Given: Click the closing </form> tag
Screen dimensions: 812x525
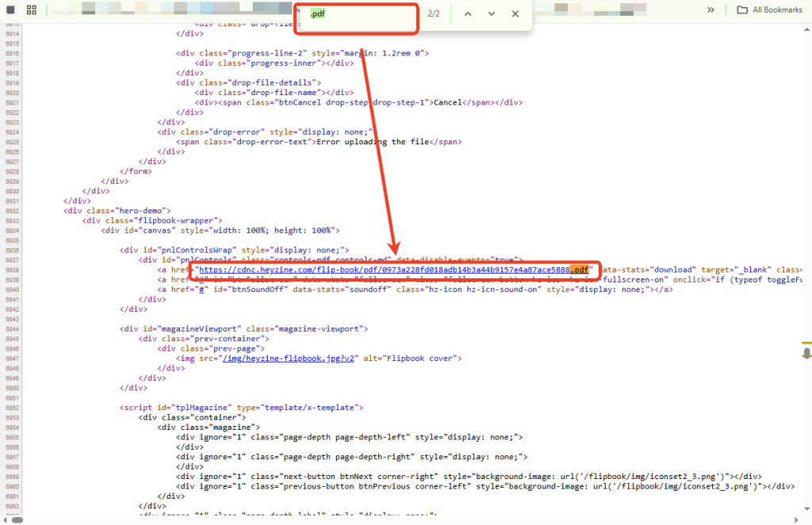Looking at the screenshot, I should pyautogui.click(x=136, y=171).
